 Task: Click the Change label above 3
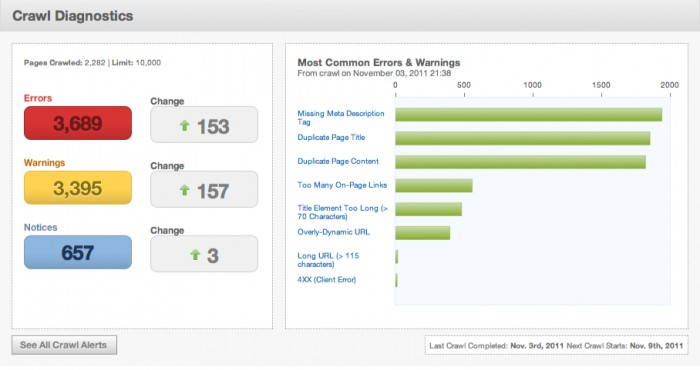[x=167, y=231]
